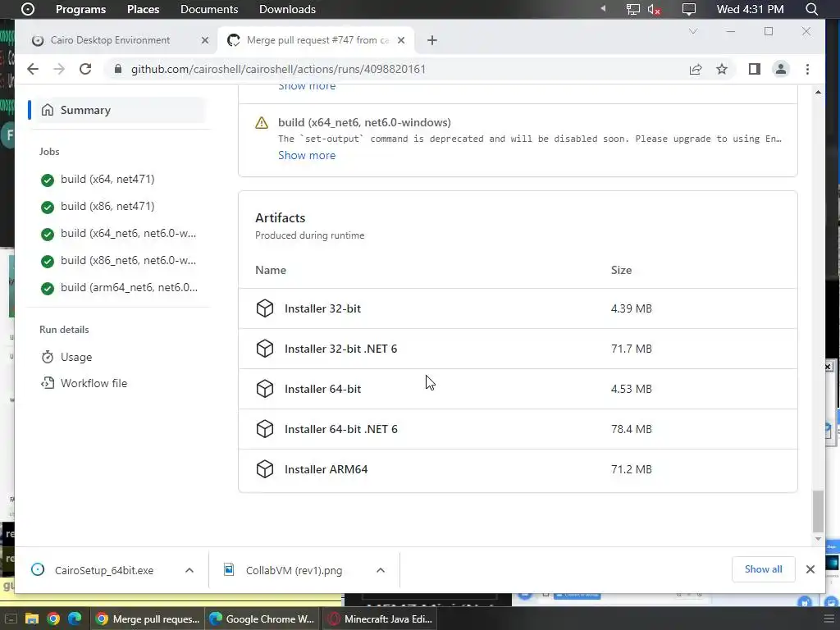Click the muted volume tray icon
Viewport: 840px width, 630px height.
coord(654,9)
